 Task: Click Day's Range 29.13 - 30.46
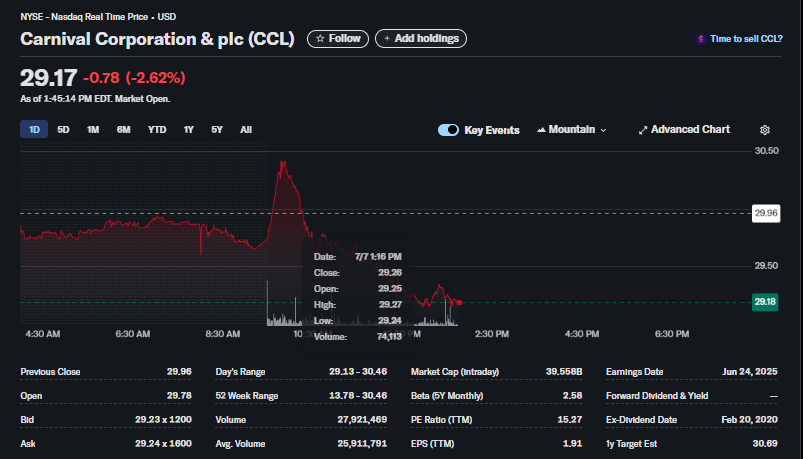358,372
